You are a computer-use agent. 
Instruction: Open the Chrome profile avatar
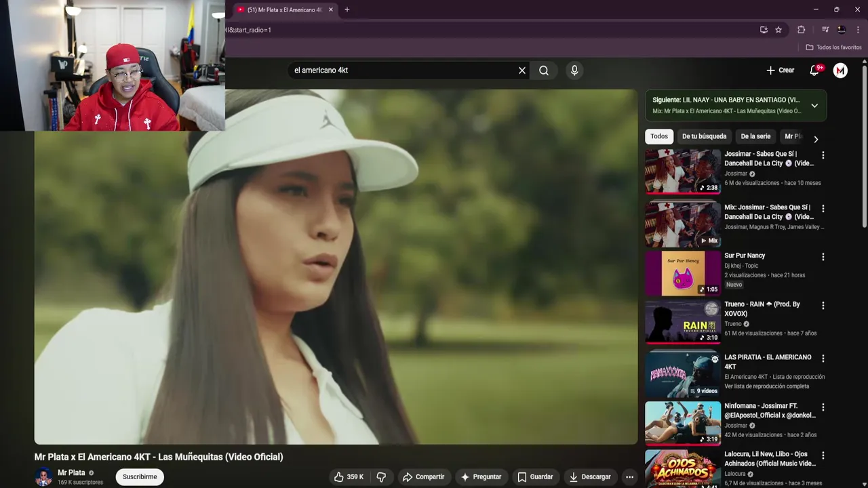842,30
